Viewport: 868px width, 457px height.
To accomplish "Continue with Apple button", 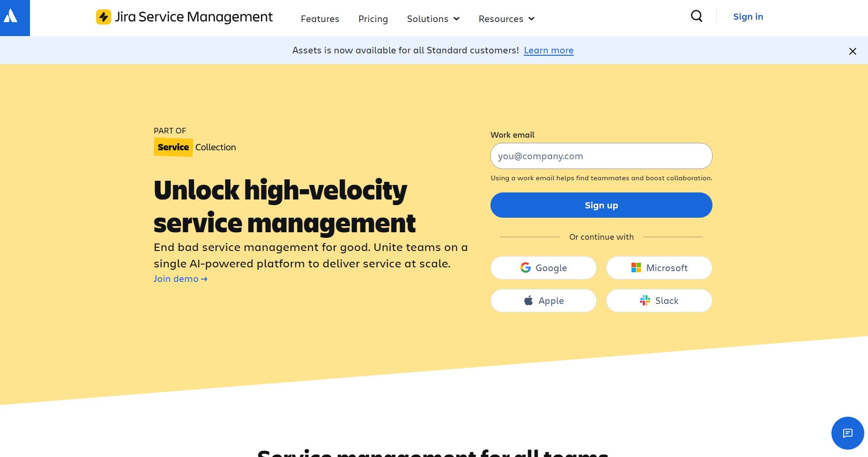I will pos(543,301).
